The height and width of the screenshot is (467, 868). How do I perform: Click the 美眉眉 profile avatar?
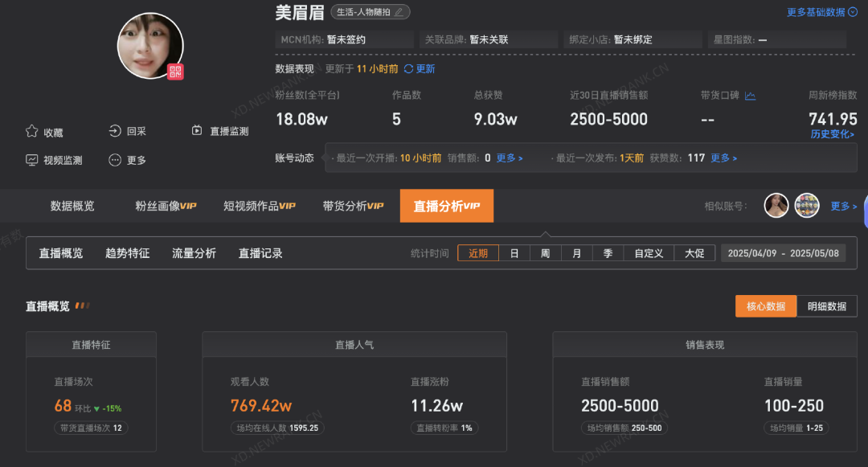[150, 46]
